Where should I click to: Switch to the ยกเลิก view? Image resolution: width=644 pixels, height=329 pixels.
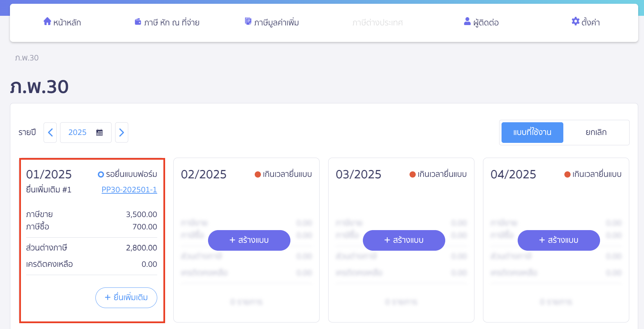point(596,133)
